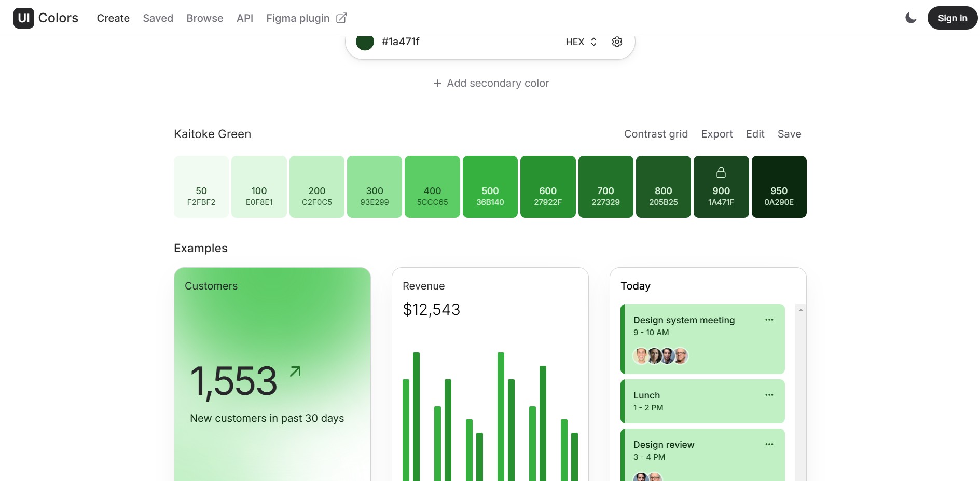Go to the Saved tab
This screenshot has height=481, width=980.
coord(158,18)
